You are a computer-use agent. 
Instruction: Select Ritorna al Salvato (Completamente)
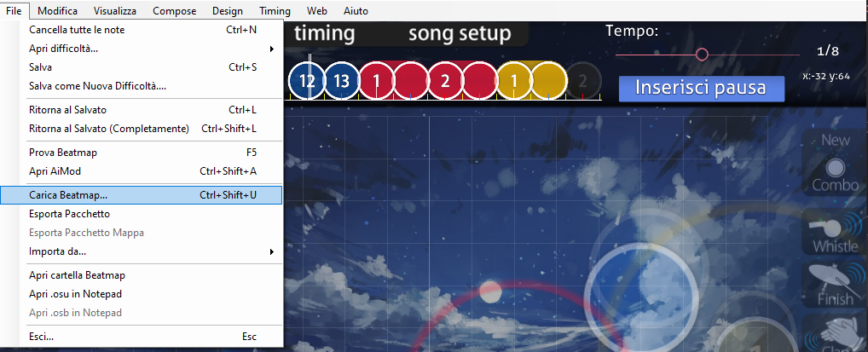142,129
